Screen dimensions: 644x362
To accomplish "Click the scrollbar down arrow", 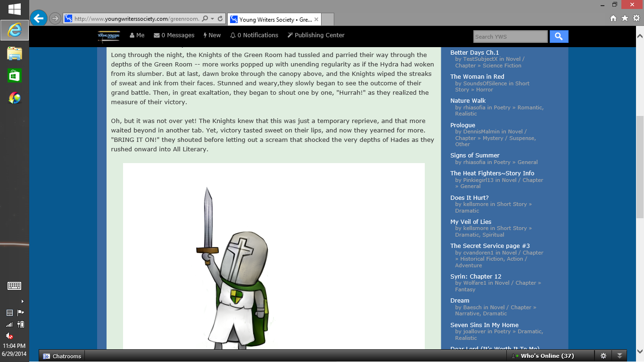I will tap(640, 351).
